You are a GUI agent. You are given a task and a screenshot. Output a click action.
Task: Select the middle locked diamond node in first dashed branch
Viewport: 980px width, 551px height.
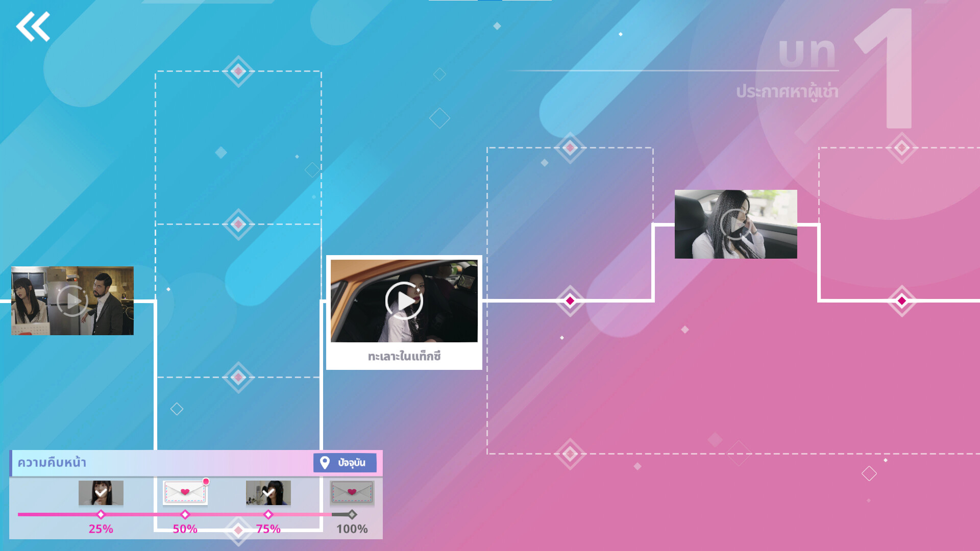tap(238, 224)
